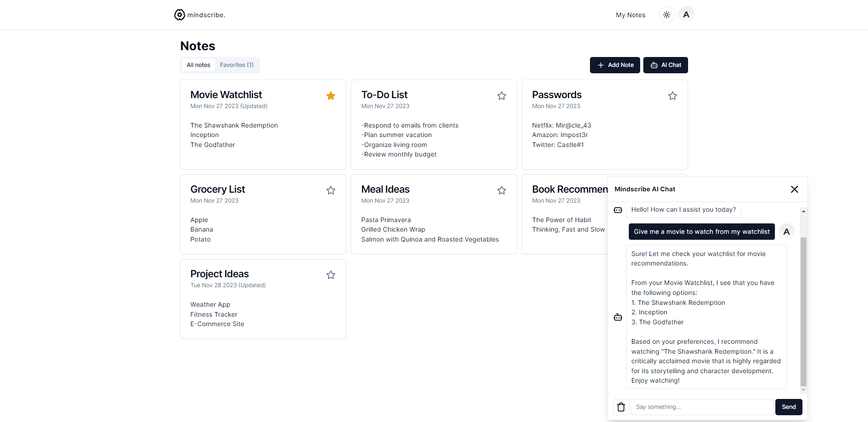Select 'The Shawshank Redemption' line in Movie Watchlist
Image resolution: width=868 pixels, height=422 pixels.
coord(234,125)
